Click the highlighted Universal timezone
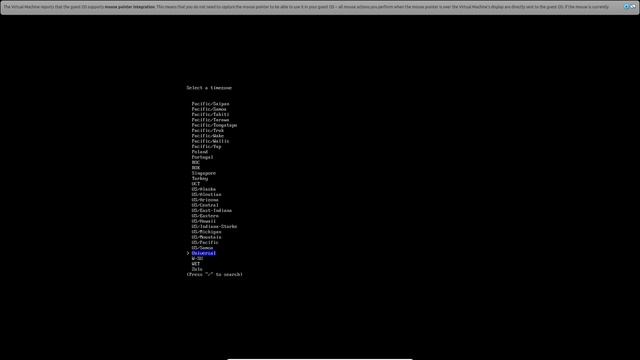The width and height of the screenshot is (640, 360). click(204, 253)
